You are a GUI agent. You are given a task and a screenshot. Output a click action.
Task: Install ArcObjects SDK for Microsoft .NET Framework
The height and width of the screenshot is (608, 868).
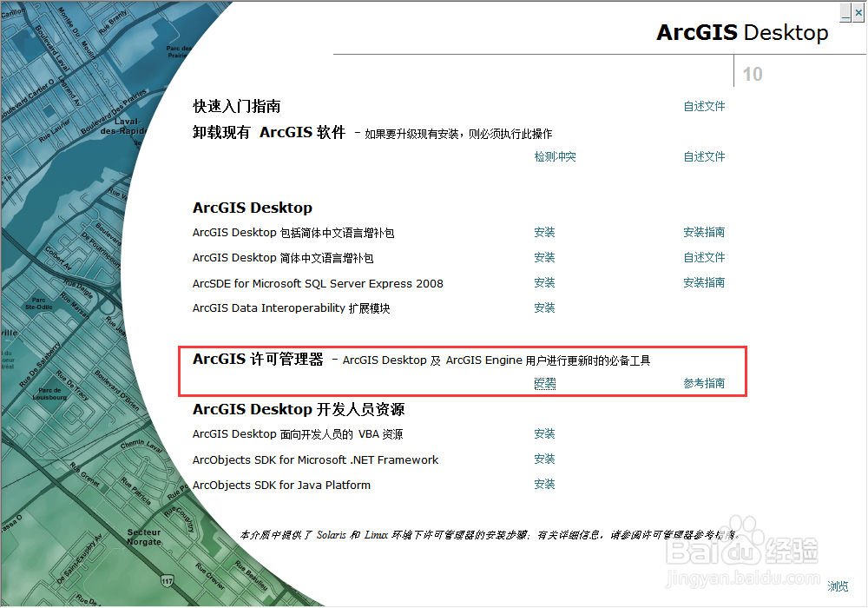click(545, 459)
